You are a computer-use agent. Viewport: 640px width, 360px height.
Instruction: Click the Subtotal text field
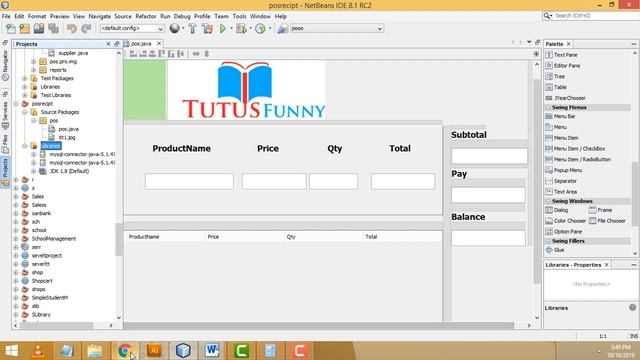point(489,156)
